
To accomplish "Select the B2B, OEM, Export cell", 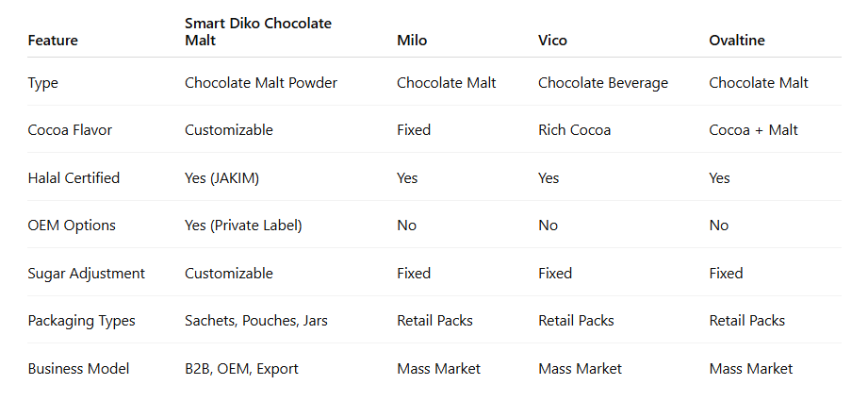I will coord(241,369).
